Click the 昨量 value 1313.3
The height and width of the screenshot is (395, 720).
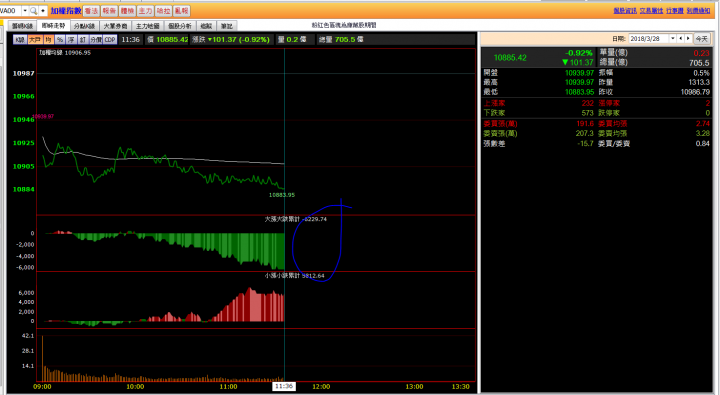point(699,82)
